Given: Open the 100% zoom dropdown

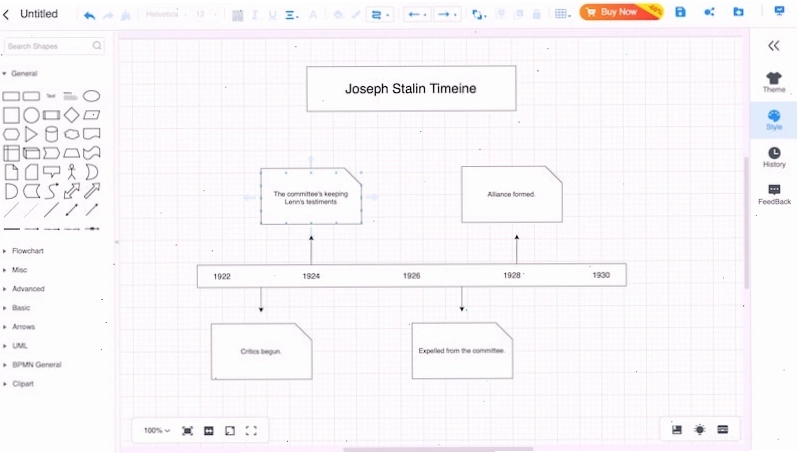Looking at the screenshot, I should coord(157,431).
